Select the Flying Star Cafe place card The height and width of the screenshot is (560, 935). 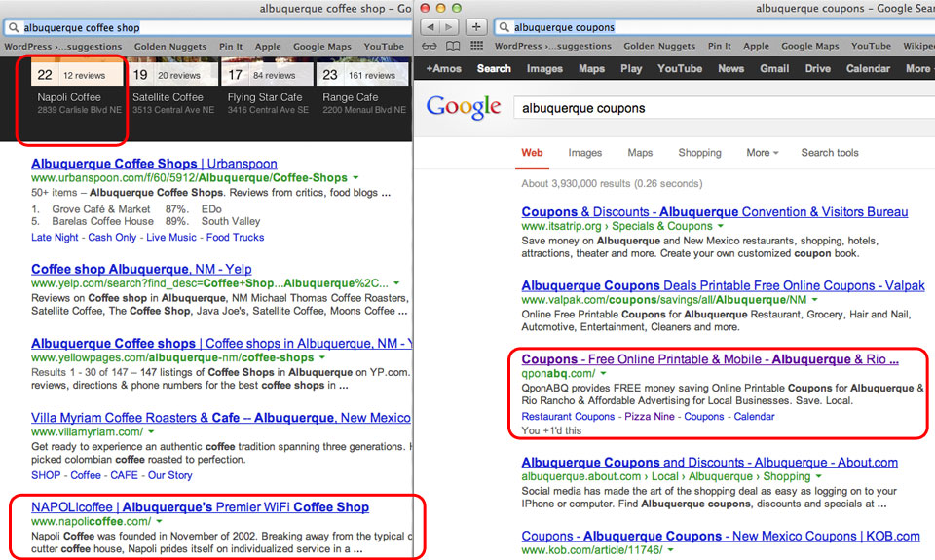tap(267, 89)
